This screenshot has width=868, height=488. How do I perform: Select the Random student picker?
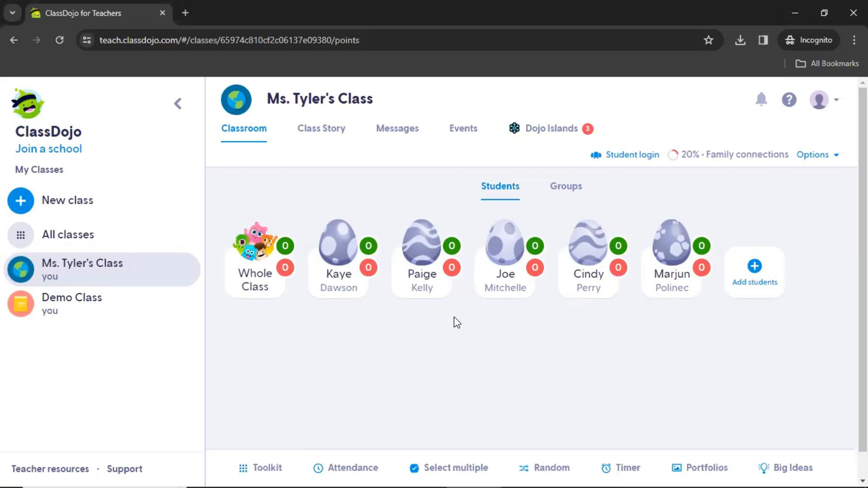coord(544,468)
